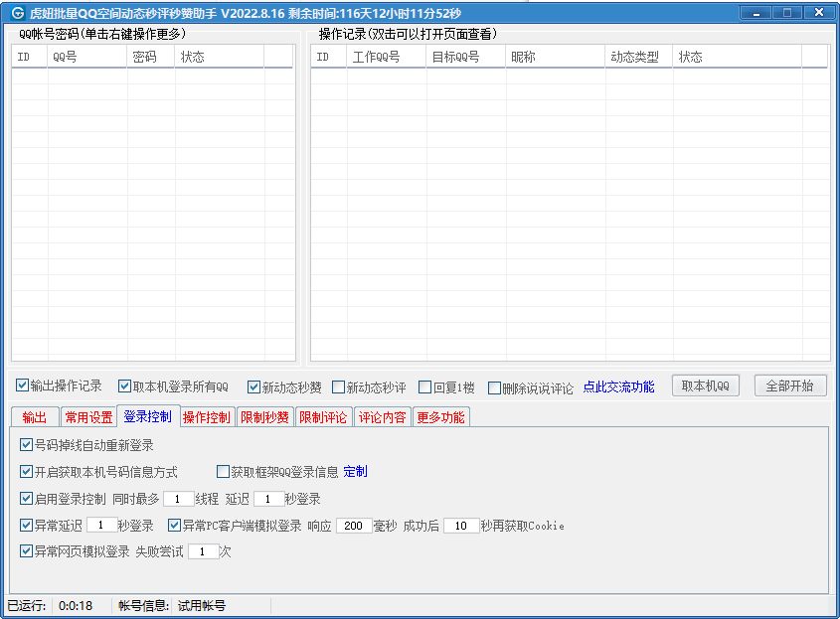
Task: Click 动态类型 column header
Action: click(639, 57)
